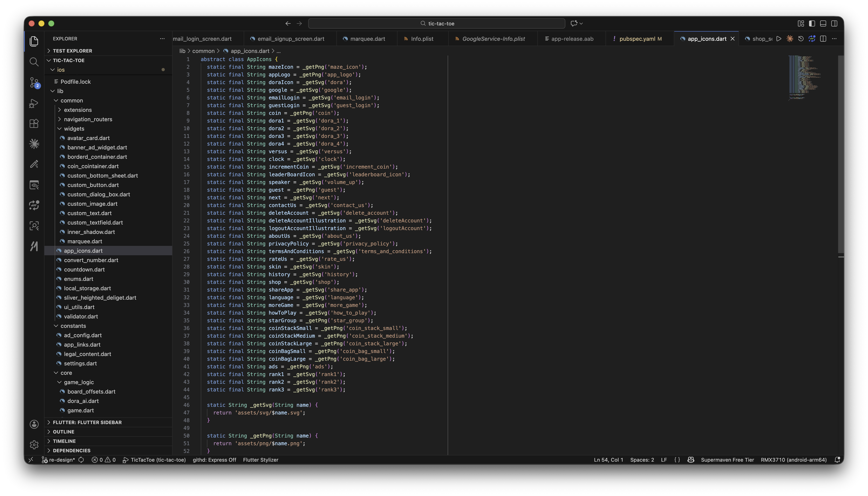Click the tic-tac-toe command center search field
The height and width of the screenshot is (496, 868).
[x=436, y=23]
